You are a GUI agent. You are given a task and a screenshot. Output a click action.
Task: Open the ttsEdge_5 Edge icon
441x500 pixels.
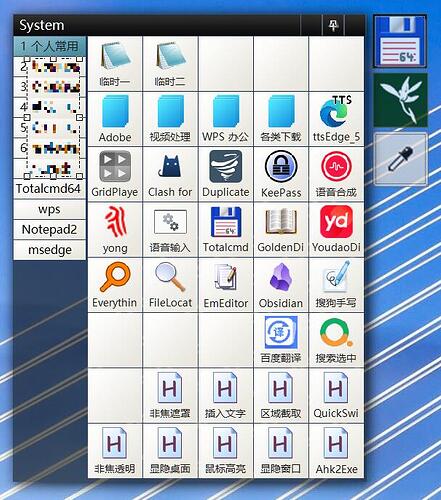[336, 119]
